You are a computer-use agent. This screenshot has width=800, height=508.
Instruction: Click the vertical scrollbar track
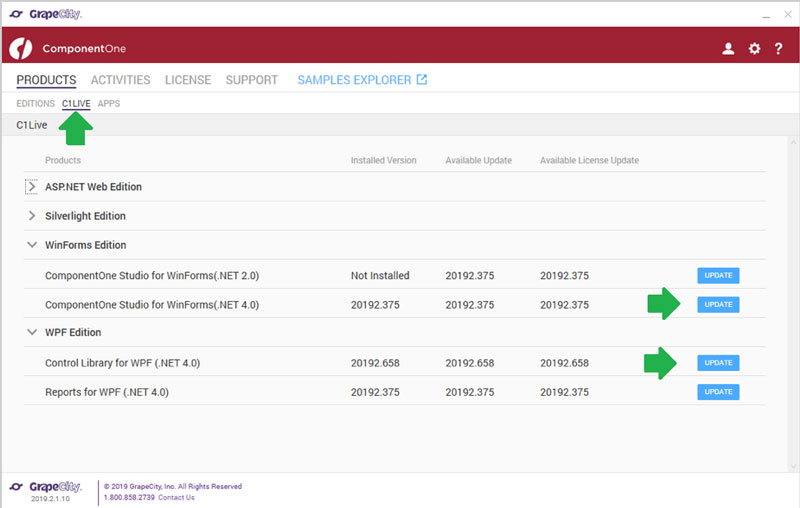[x=793, y=303]
